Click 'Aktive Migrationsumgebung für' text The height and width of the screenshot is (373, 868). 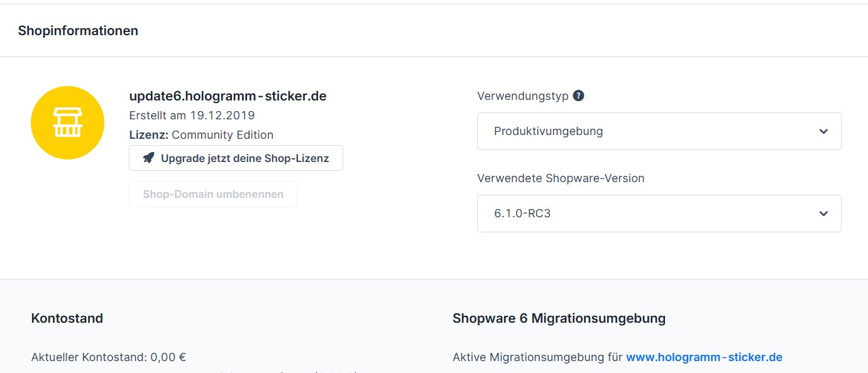coord(537,357)
